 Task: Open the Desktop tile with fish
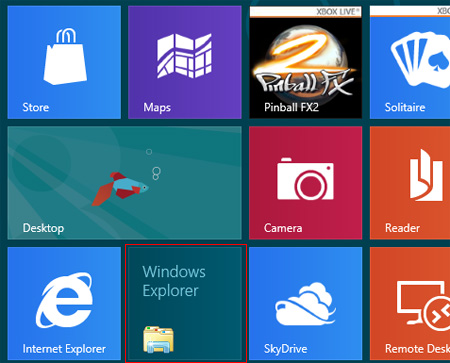point(124,183)
